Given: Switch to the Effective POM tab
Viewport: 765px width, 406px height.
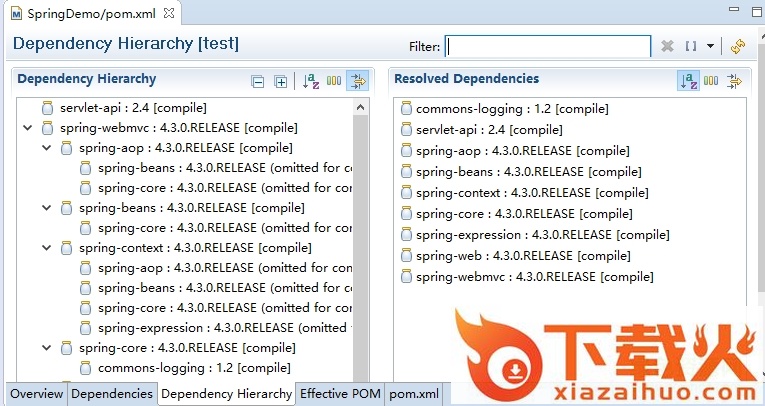Looking at the screenshot, I should (x=340, y=394).
